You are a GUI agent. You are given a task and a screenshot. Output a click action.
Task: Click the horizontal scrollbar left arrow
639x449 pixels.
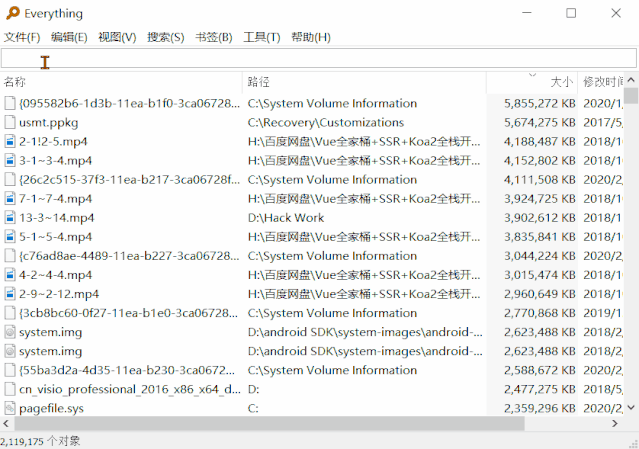coord(7,424)
